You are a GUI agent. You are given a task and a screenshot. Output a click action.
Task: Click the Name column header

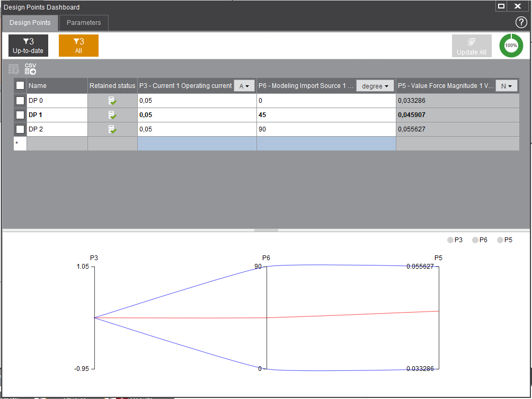click(x=57, y=86)
